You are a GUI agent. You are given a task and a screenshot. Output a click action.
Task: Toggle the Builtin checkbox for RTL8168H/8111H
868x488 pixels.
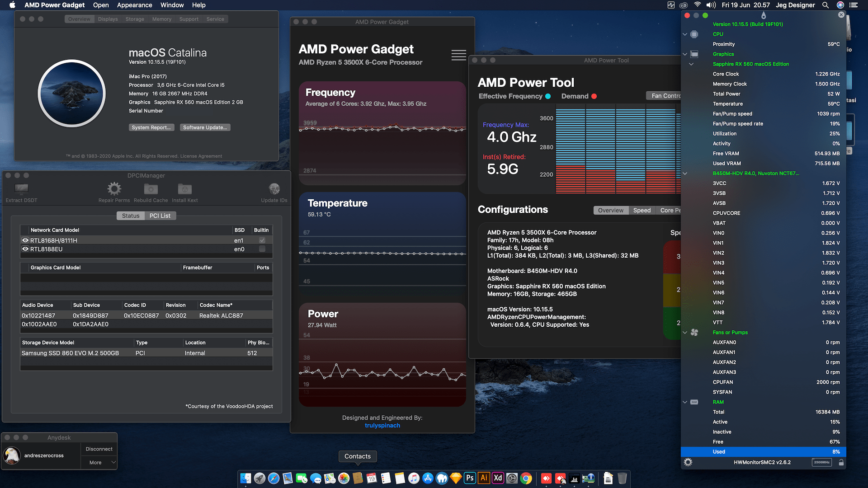pos(262,240)
